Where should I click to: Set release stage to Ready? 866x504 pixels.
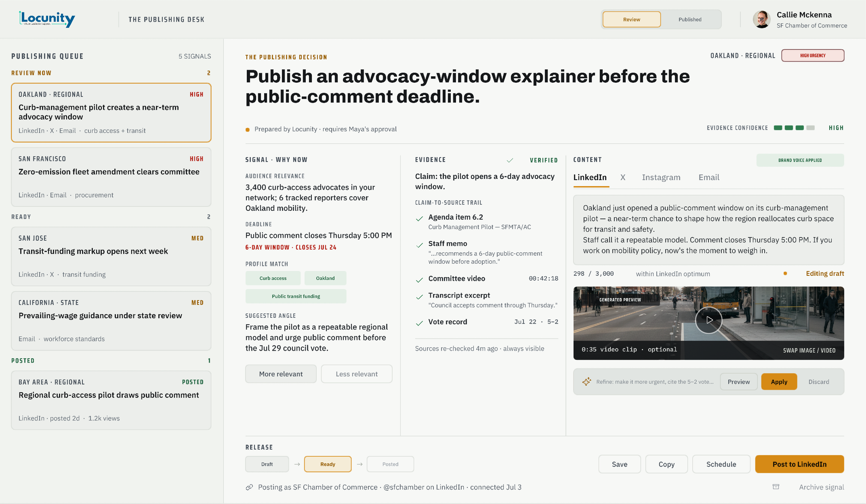(x=328, y=464)
